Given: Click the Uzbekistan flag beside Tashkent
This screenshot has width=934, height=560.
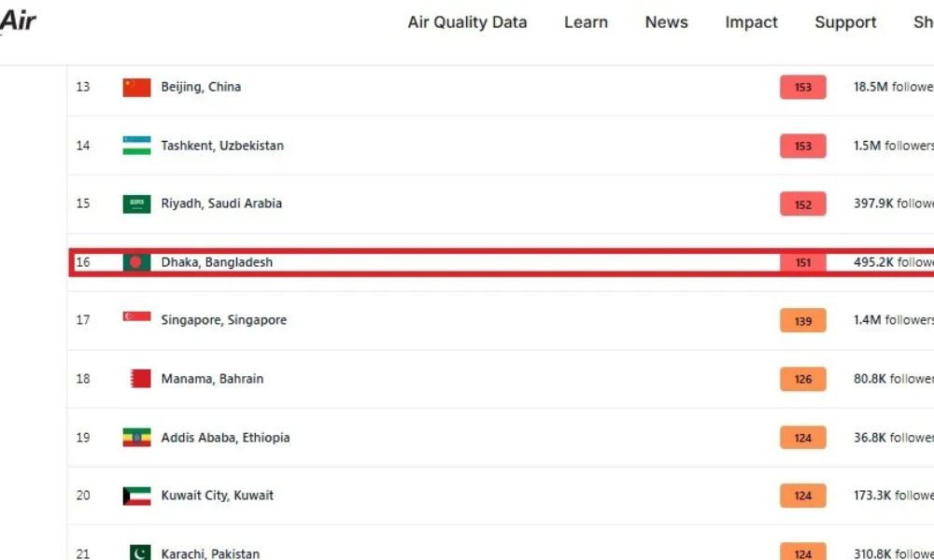Looking at the screenshot, I should pos(136,146).
